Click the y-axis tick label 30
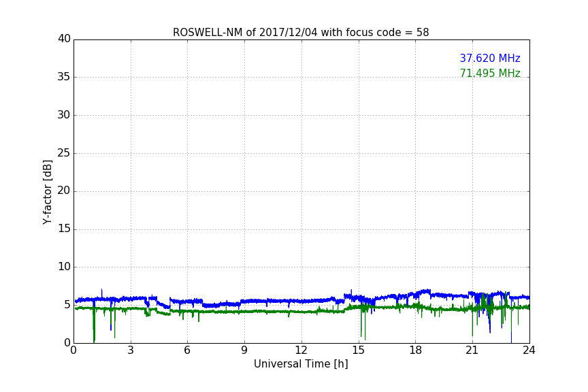Screen dimensions: 588x392 pos(64,115)
